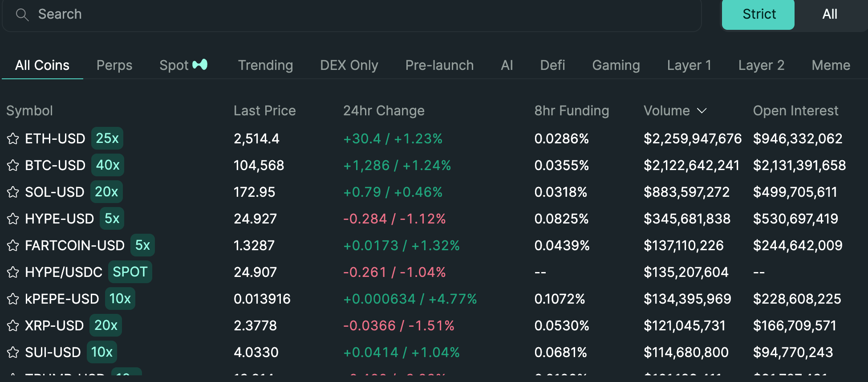Select the SUI-USD pair
The height and width of the screenshot is (382, 868).
point(53,352)
